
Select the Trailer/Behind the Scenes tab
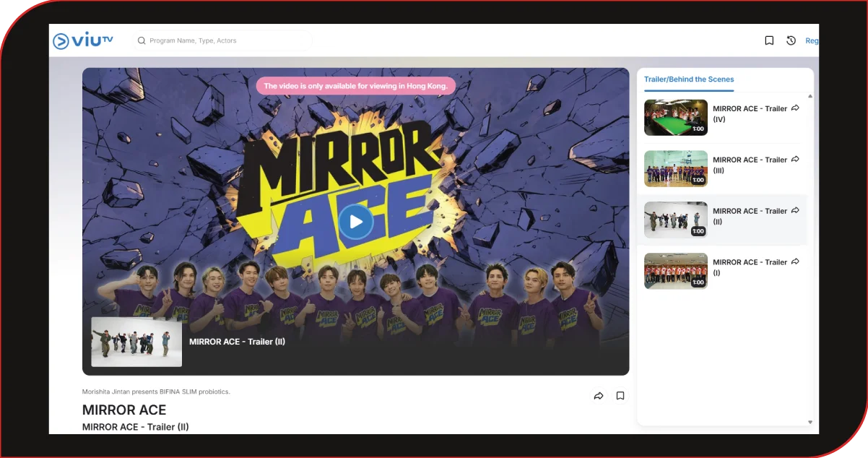click(x=689, y=79)
